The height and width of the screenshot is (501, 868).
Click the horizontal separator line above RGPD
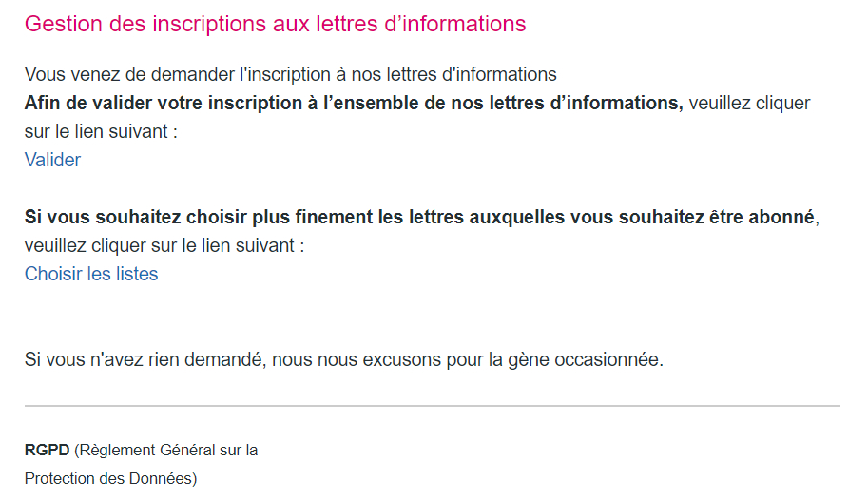coord(433,406)
